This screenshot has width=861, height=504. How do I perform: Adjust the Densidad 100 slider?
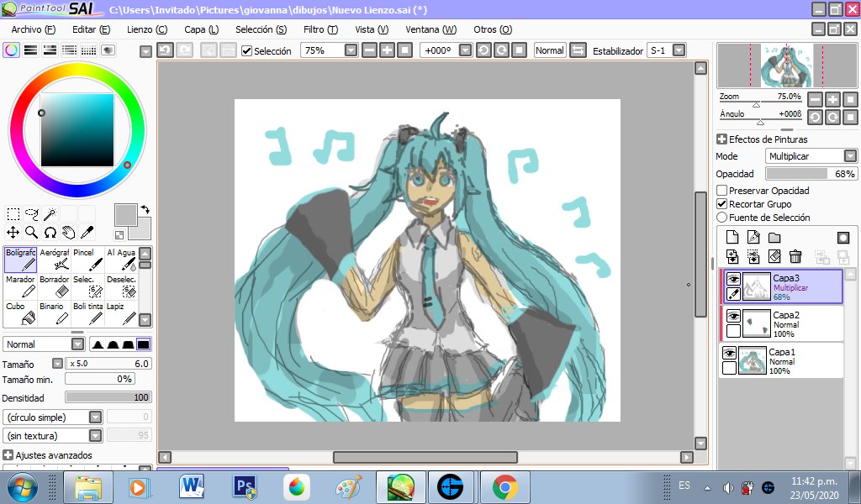(108, 397)
